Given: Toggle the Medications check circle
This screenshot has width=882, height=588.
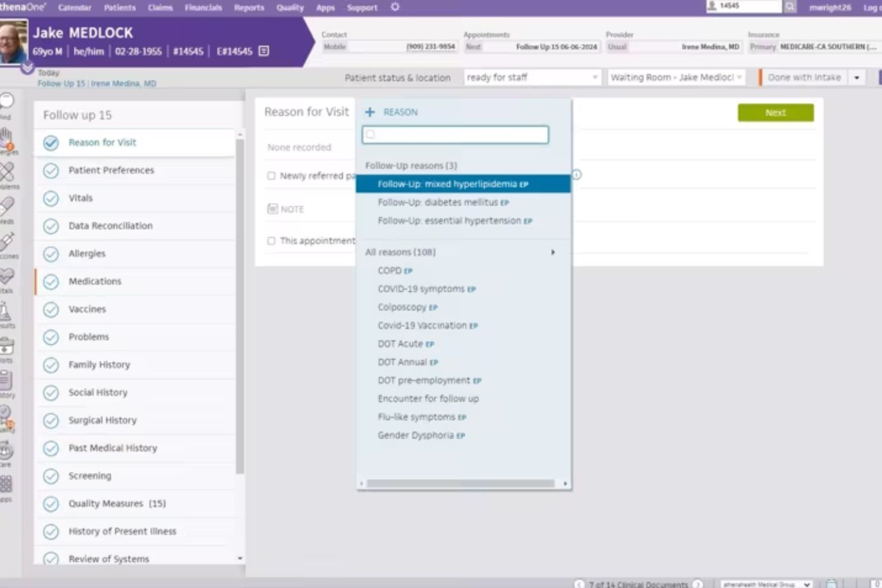Looking at the screenshot, I should pos(51,282).
